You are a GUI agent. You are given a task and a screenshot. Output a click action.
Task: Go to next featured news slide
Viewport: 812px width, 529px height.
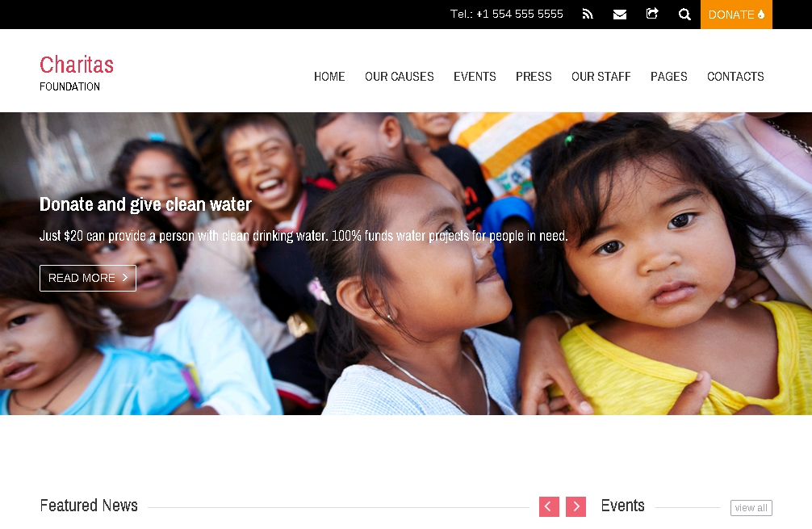click(576, 506)
